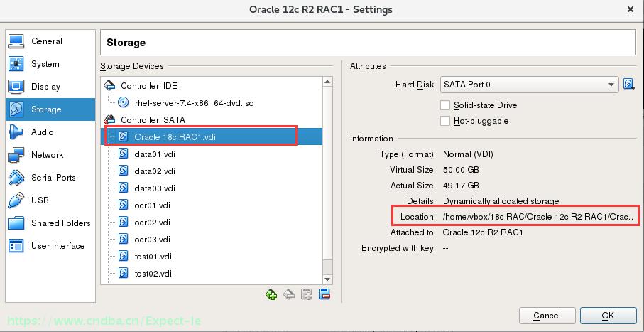
Task: Click the Cancel button
Action: 547,316
